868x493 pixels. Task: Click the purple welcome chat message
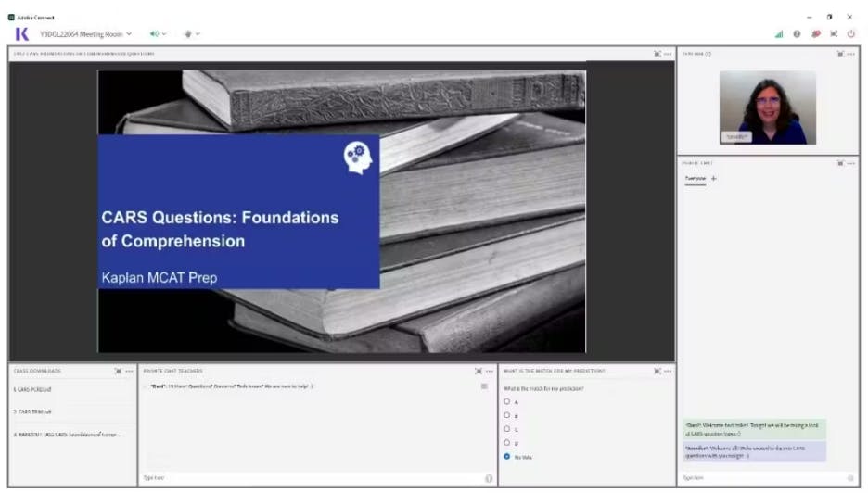(754, 451)
